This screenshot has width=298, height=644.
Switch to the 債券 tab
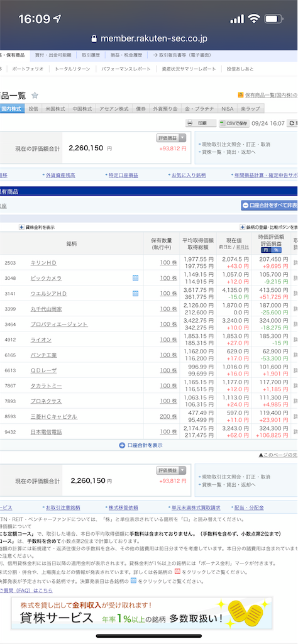coord(141,109)
